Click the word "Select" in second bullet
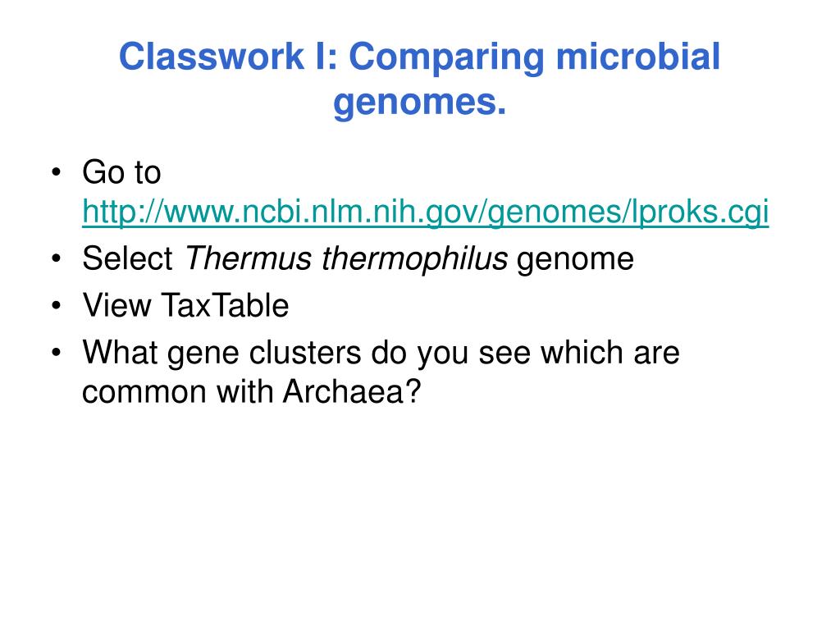This screenshot has width=840, height=630. click(127, 258)
